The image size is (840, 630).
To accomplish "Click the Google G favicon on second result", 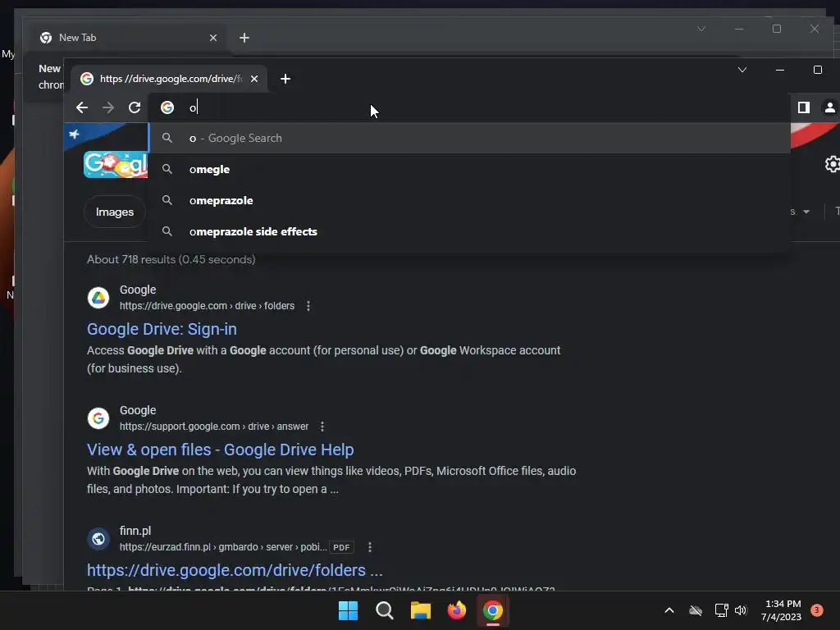I will pos(98,418).
